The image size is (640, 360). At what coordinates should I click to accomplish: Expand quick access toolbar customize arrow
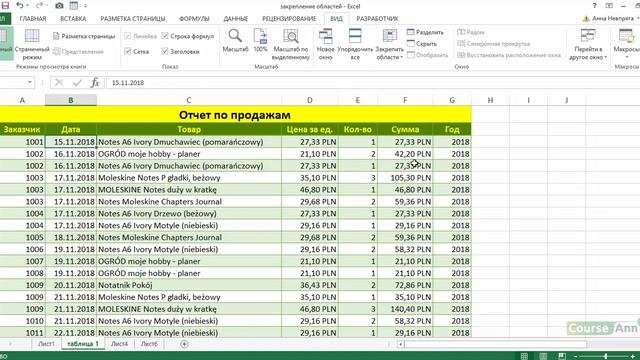pyautogui.click(x=85, y=6)
